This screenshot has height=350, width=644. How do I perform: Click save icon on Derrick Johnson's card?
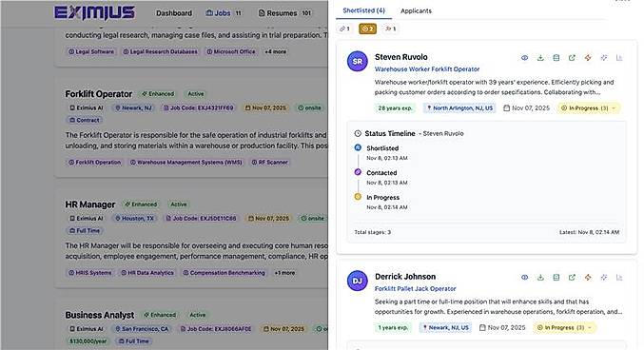coord(556,278)
